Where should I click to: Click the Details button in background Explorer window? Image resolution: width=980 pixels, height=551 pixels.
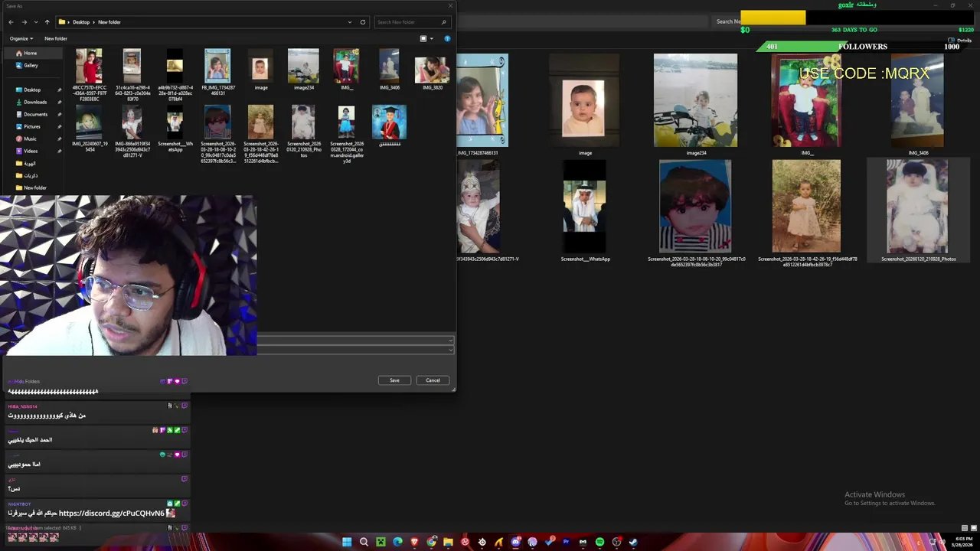pos(961,40)
